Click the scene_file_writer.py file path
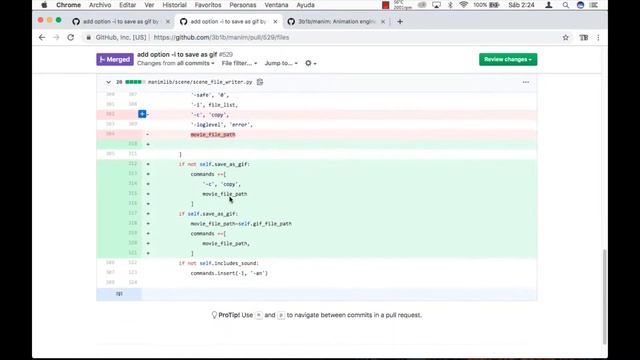The height and width of the screenshot is (360, 640). click(x=200, y=82)
